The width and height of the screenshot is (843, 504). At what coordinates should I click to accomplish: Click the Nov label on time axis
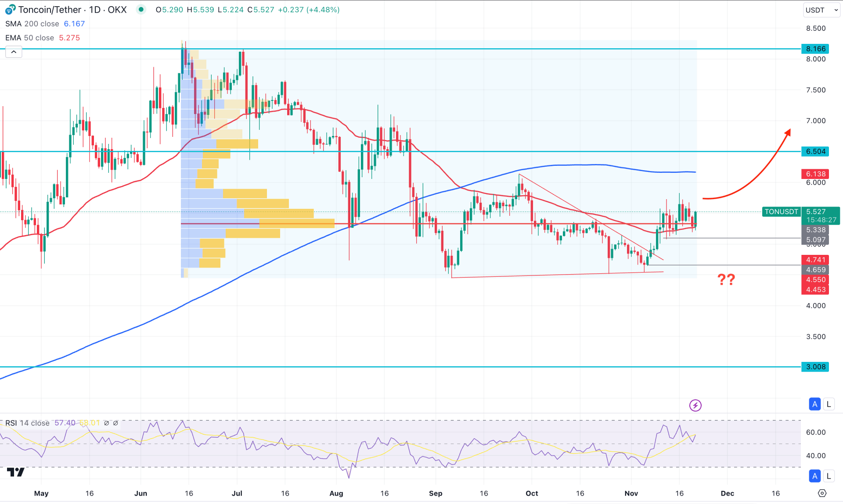[x=631, y=493]
